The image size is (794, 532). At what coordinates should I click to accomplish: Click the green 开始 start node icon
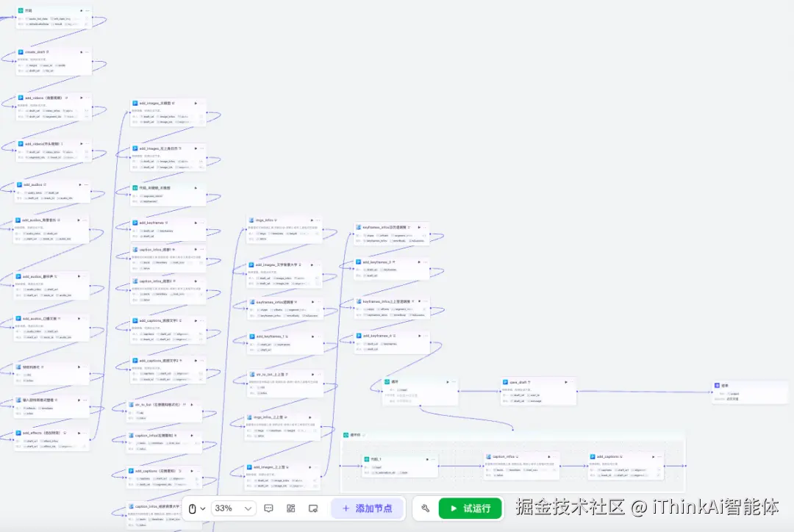coord(21,10)
